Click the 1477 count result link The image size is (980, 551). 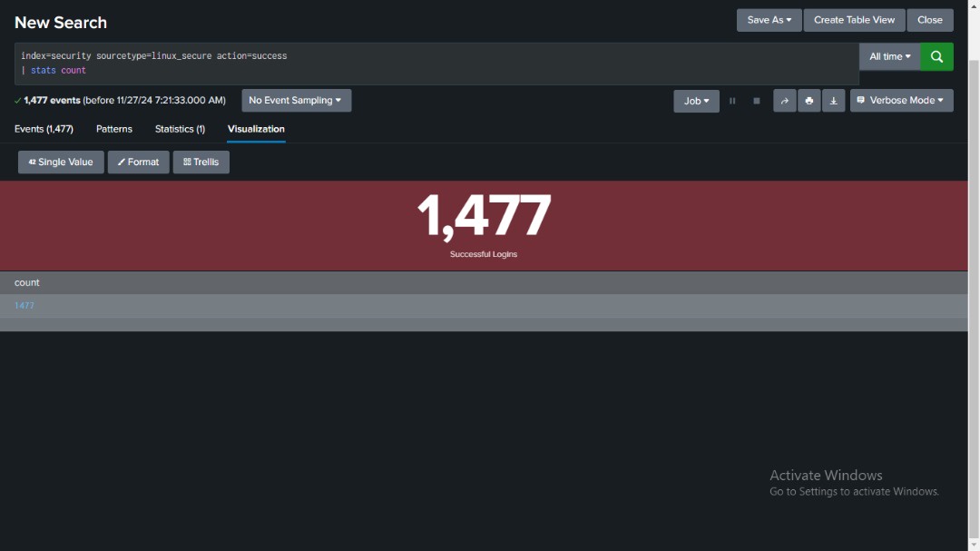23,305
